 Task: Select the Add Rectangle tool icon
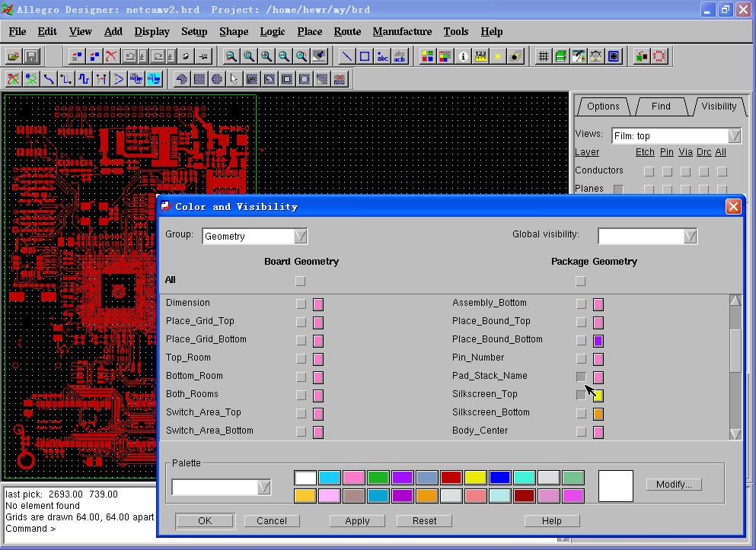pyautogui.click(x=365, y=56)
